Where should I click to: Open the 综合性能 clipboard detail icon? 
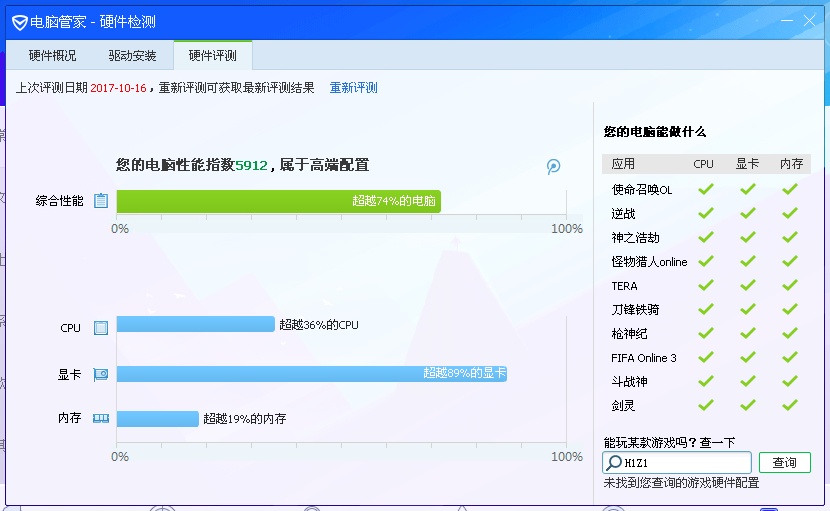coord(101,201)
